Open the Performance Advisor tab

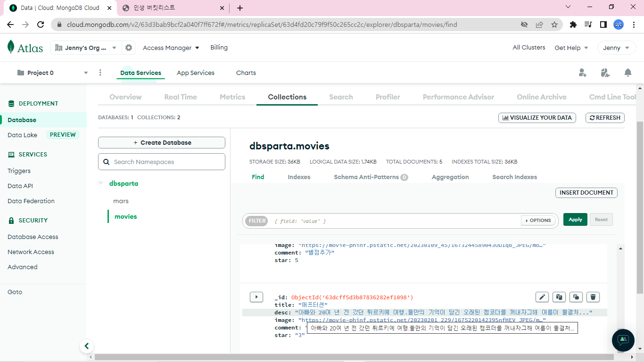458,97
